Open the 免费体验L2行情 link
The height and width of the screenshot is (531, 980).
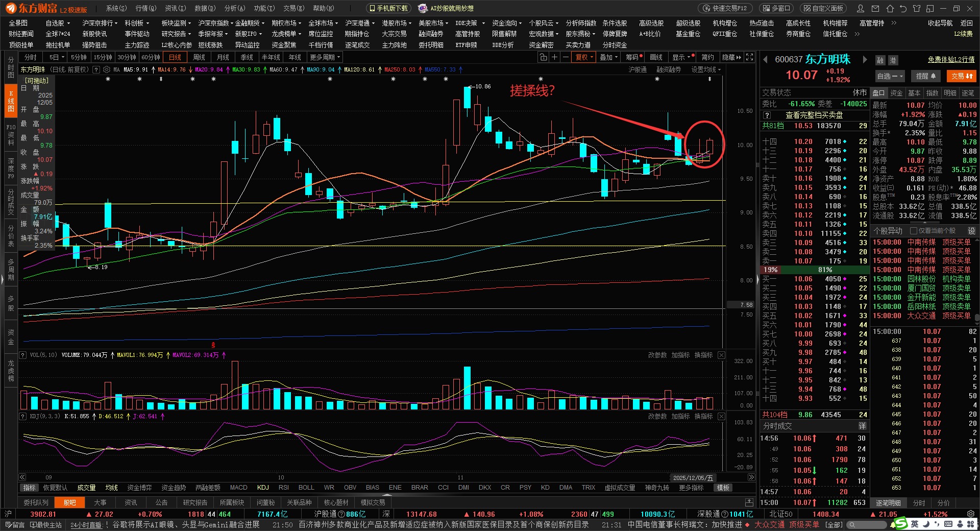(x=951, y=60)
